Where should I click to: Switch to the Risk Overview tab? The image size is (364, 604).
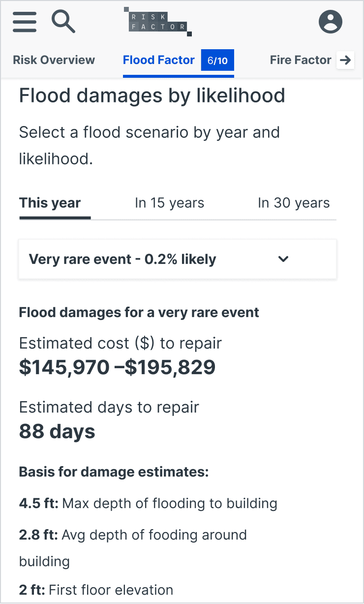(54, 60)
